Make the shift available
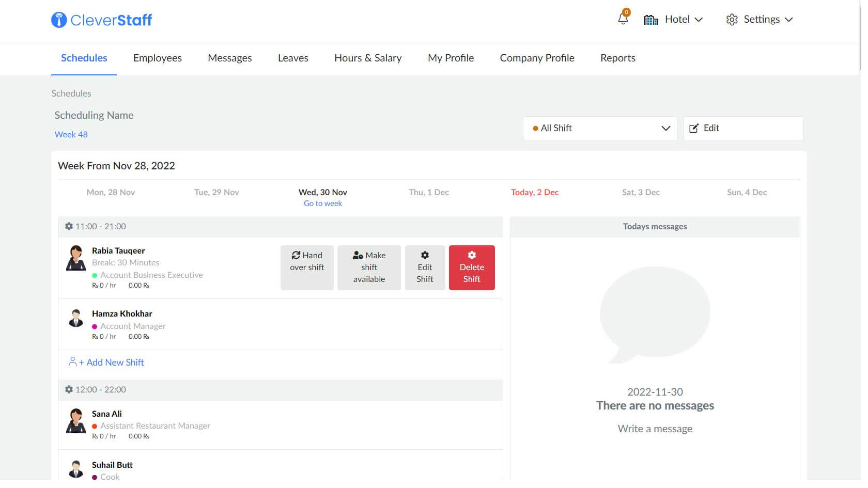 [369, 267]
